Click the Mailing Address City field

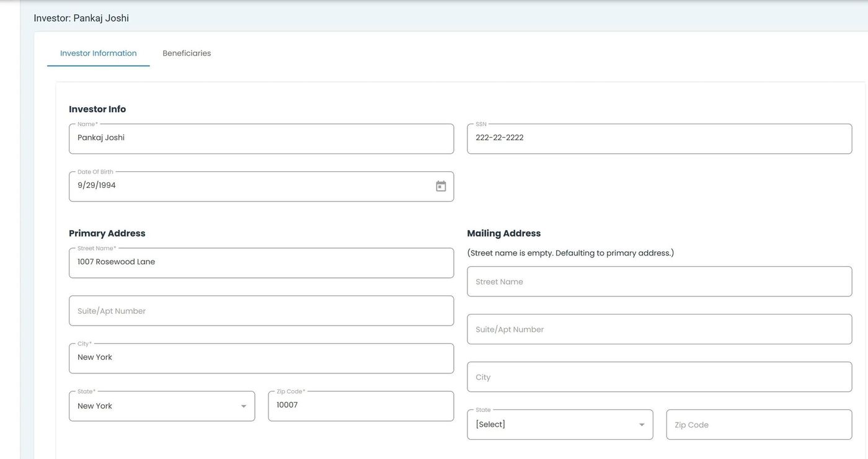click(659, 377)
